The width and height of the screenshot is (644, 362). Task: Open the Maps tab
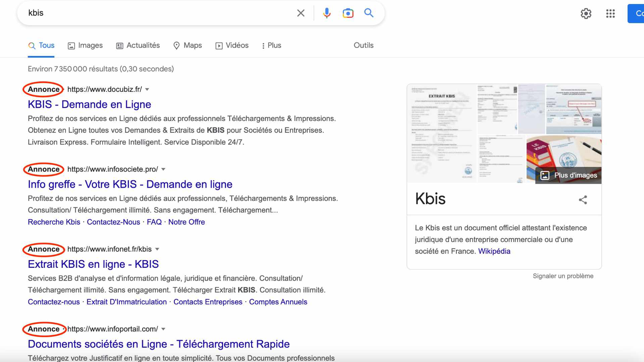coord(187,46)
